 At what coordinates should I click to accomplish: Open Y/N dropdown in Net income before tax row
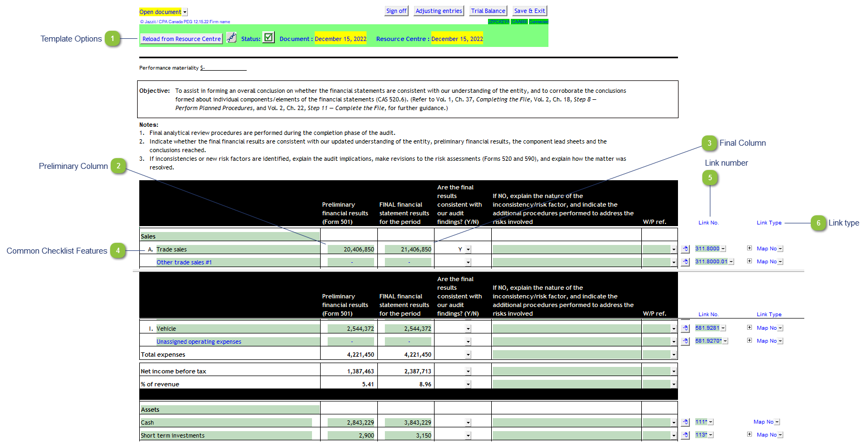pyautogui.click(x=468, y=371)
